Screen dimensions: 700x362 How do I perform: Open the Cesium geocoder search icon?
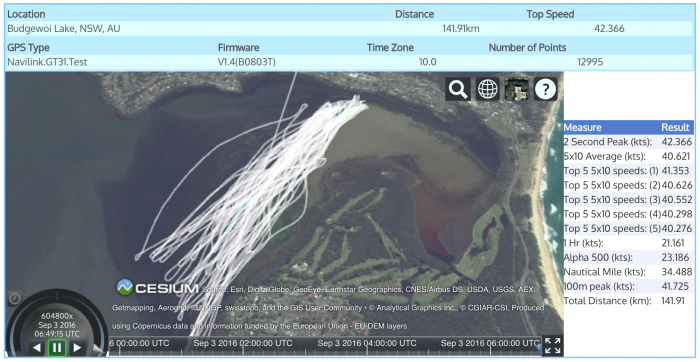[x=458, y=89]
